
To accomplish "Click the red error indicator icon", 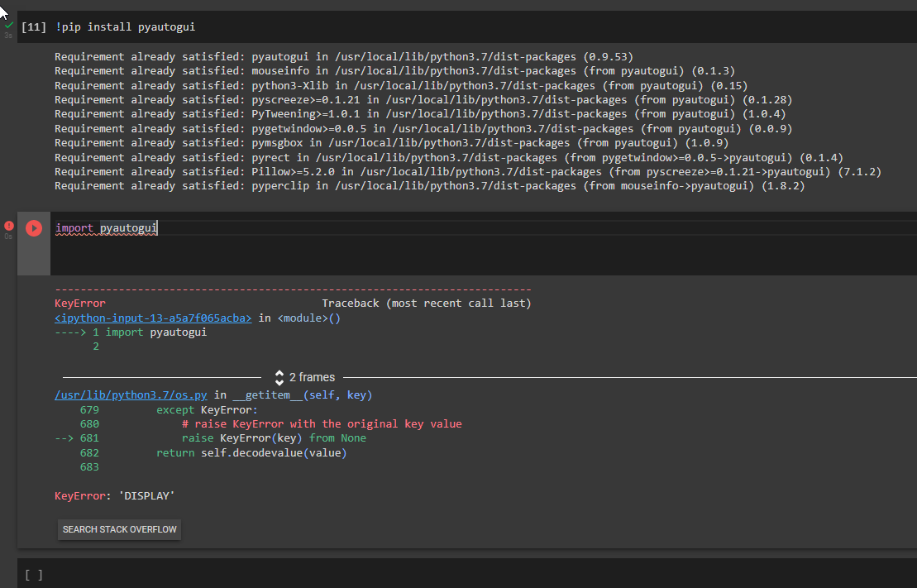I will pyautogui.click(x=9, y=226).
